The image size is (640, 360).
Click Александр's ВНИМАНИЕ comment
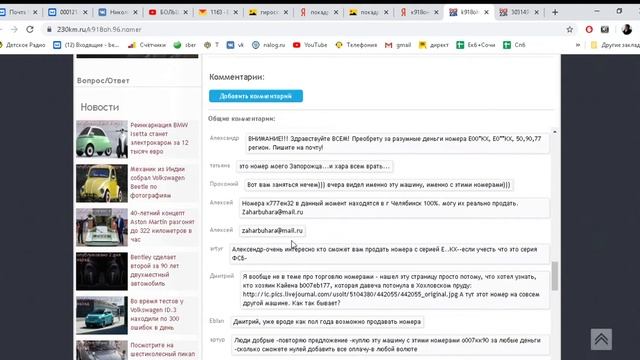pos(397,143)
